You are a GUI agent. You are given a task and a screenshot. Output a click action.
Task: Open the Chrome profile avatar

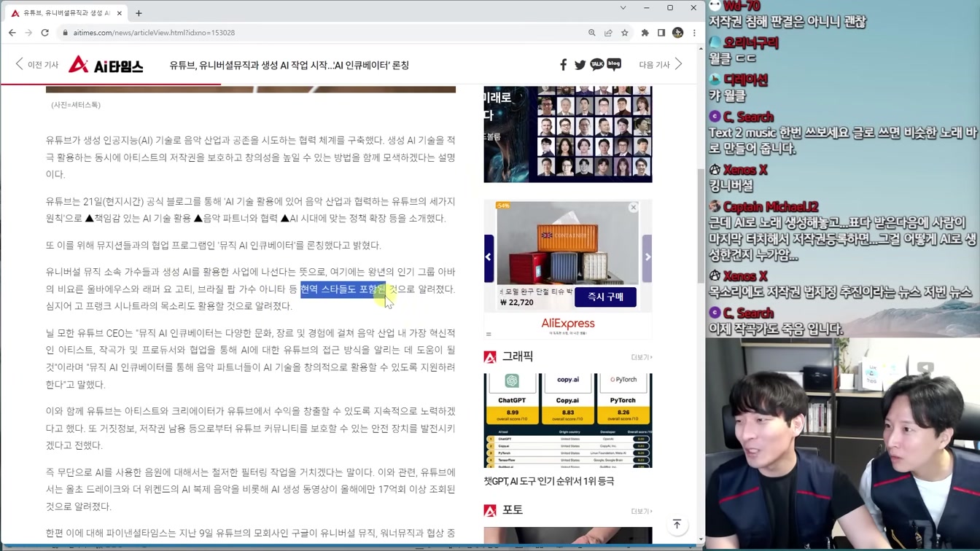click(678, 33)
